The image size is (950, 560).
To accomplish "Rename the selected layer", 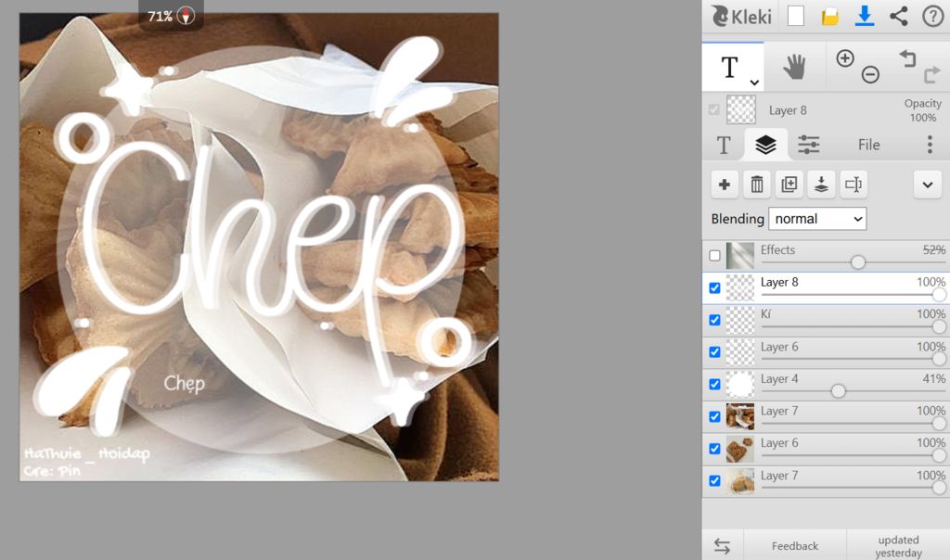I will click(x=854, y=185).
